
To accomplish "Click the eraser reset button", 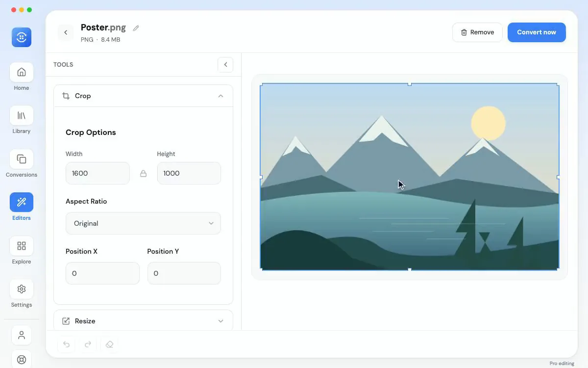I will tap(110, 344).
